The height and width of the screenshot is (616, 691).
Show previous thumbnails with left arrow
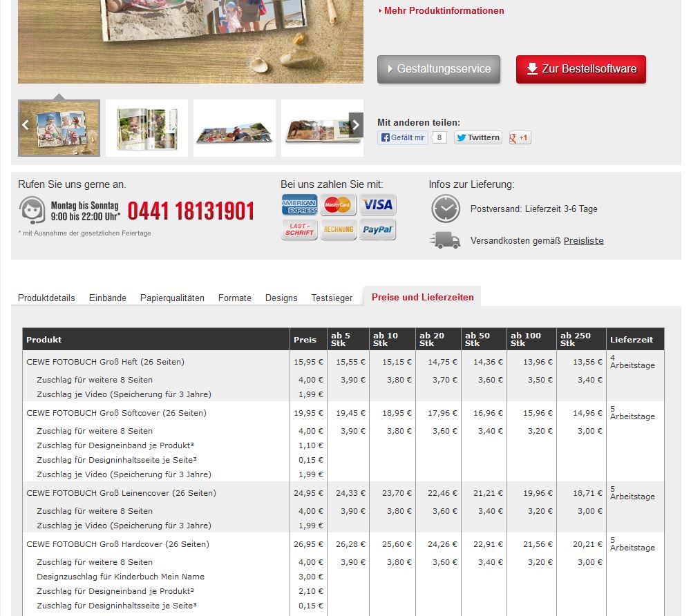coord(25,125)
